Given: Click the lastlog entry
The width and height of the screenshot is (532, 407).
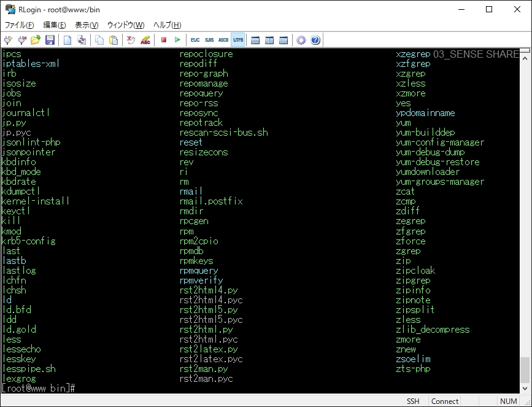Looking at the screenshot, I should tap(19, 271).
